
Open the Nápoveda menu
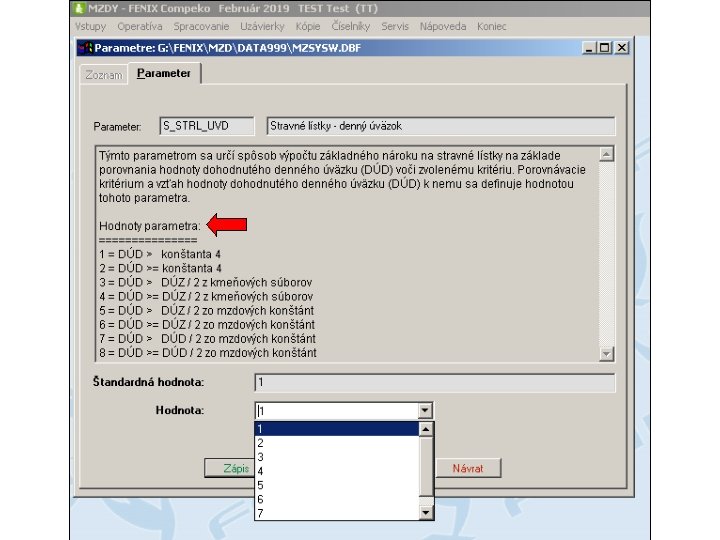pos(443,26)
